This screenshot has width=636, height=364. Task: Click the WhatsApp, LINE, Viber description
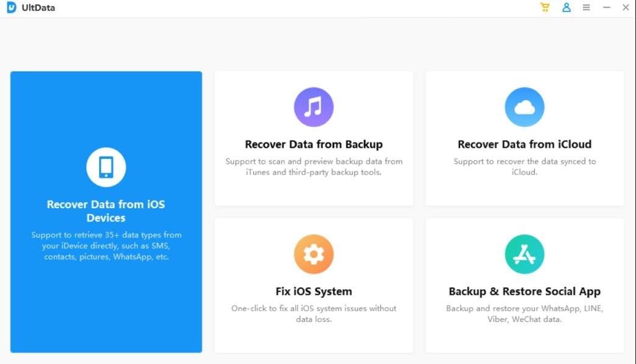[x=525, y=313]
